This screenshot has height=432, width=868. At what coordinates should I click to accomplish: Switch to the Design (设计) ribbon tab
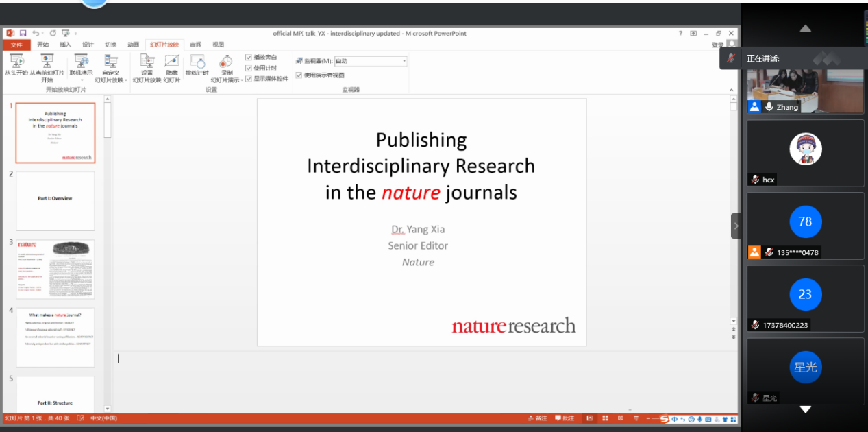click(88, 45)
